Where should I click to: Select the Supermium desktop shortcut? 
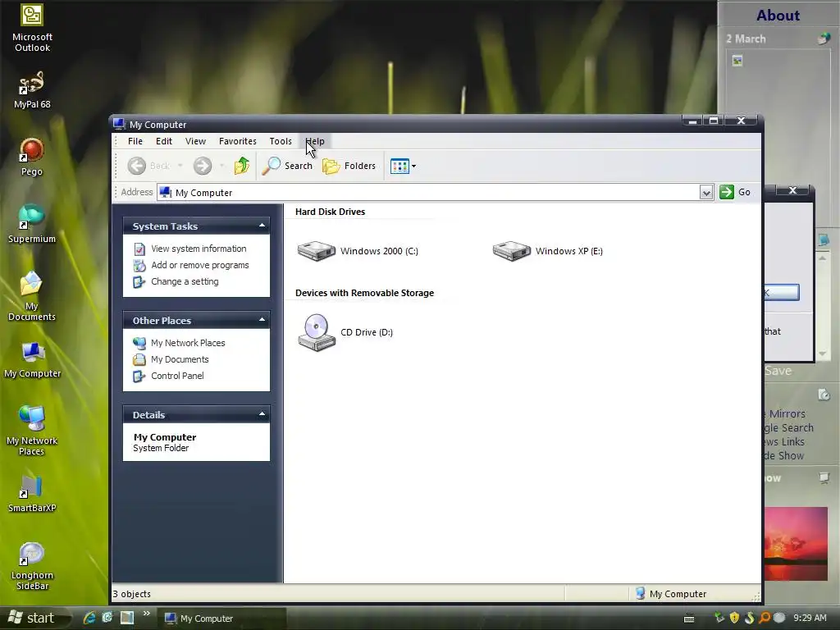32,224
